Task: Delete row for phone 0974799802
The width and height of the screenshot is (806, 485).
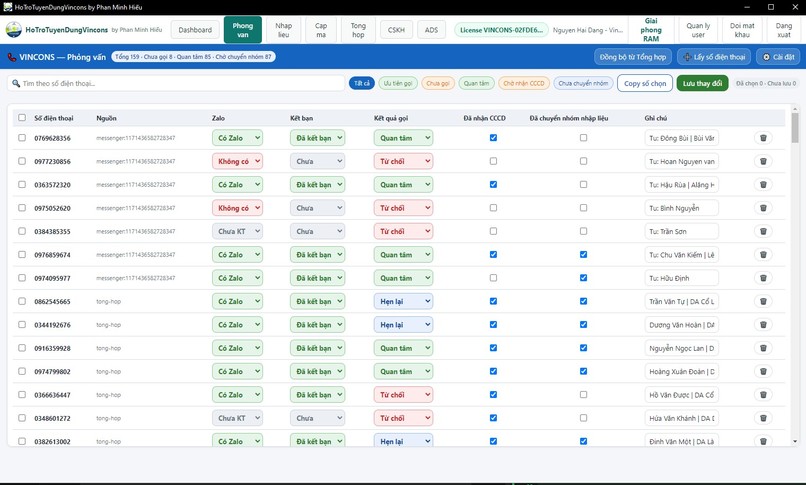Action: 763,371
